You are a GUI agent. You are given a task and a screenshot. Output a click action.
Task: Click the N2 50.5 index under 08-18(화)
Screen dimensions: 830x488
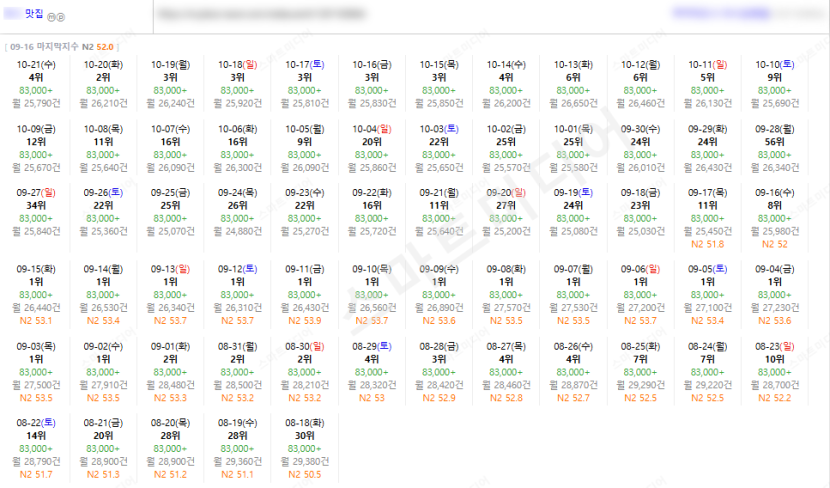[304, 475]
